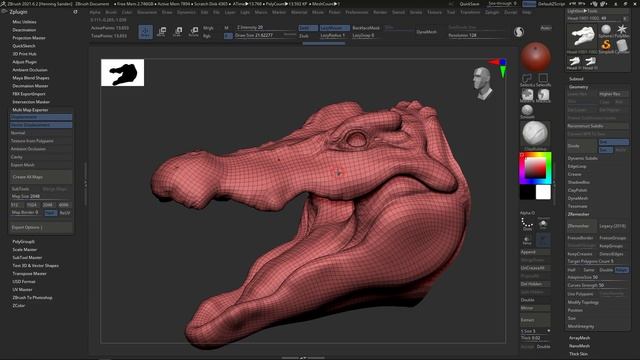Viewport: 640px width, 360px height.
Task: Collapse the Geometry section
Action: (578, 87)
